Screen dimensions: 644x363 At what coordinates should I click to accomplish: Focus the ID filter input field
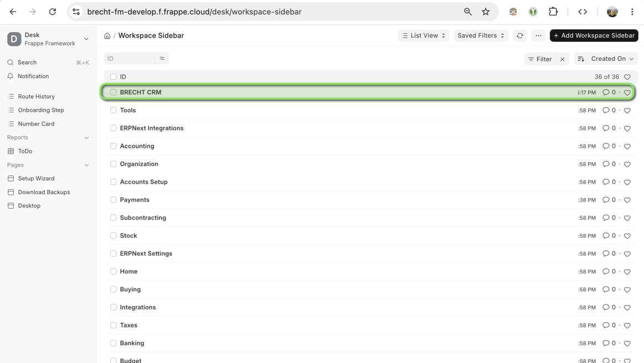click(129, 59)
